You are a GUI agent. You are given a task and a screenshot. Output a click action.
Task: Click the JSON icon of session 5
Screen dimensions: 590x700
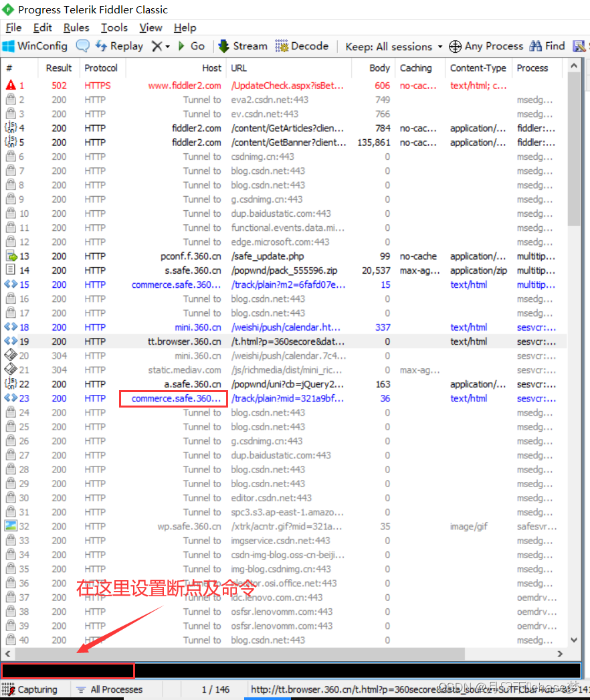click(x=11, y=142)
